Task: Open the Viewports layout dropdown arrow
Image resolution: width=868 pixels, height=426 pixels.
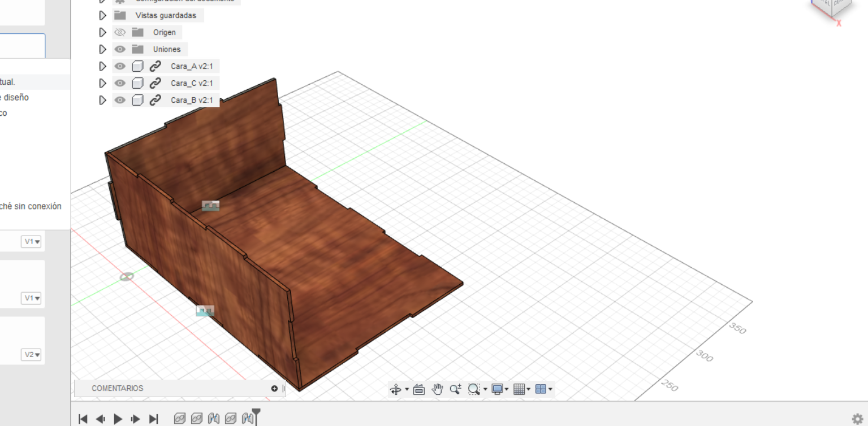Action: (x=550, y=389)
